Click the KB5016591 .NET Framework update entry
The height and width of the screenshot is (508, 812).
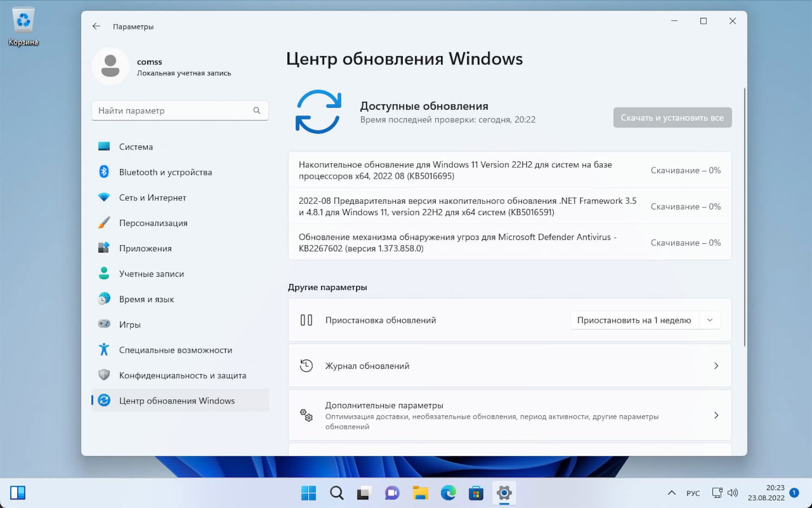coord(510,206)
